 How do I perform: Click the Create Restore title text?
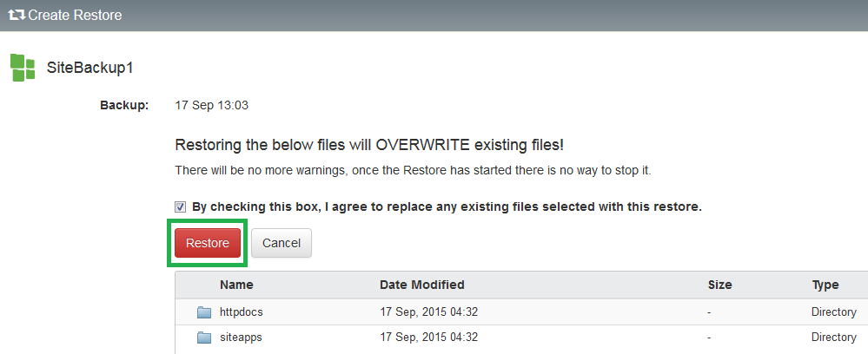[x=75, y=15]
